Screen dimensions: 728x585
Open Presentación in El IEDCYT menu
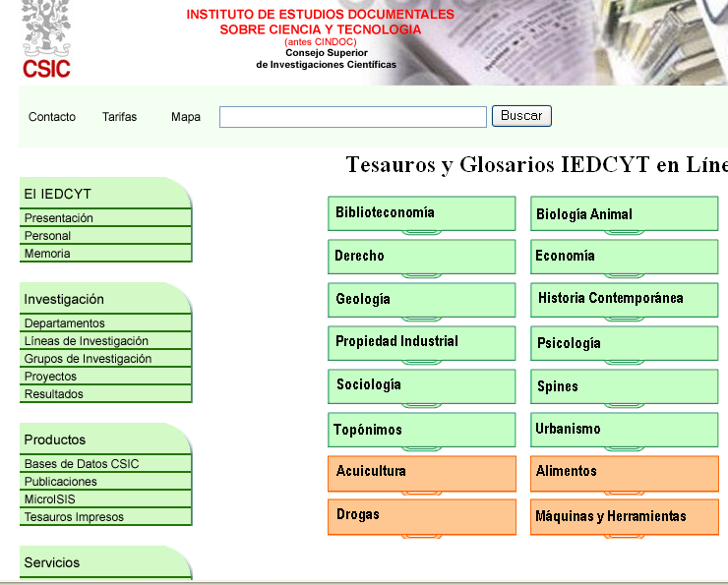click(105, 217)
